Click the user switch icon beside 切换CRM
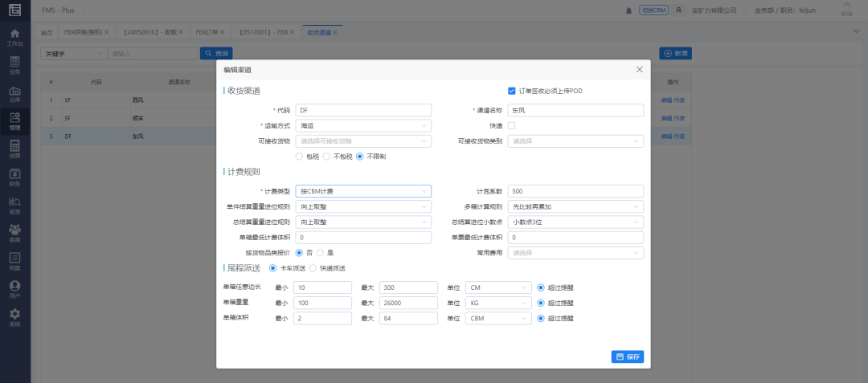Screen dimensions: 868x383 tap(678, 10)
